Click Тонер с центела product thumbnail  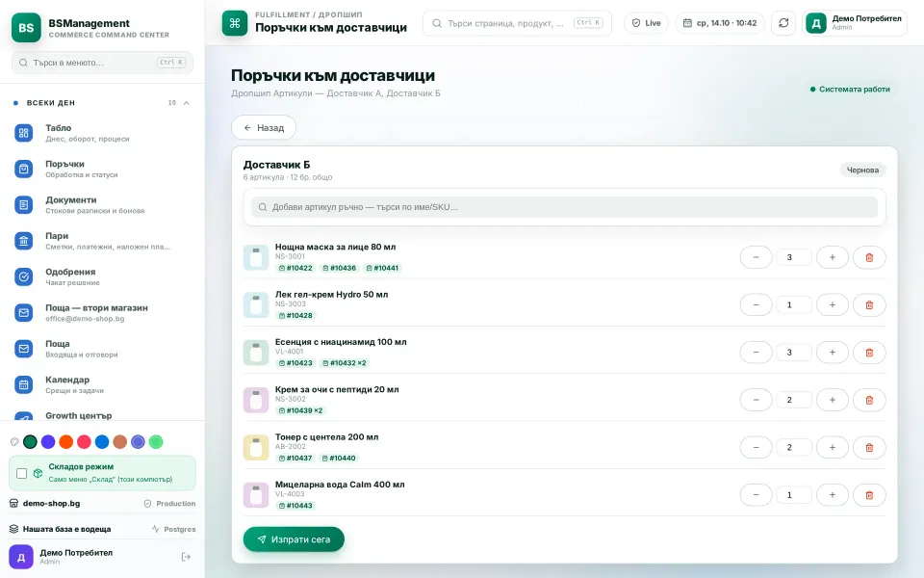tap(256, 448)
